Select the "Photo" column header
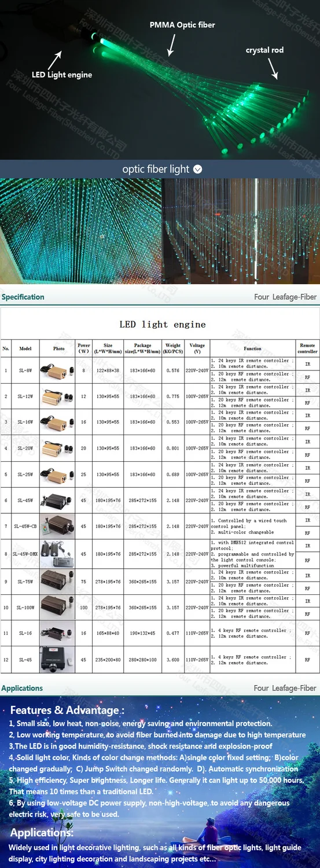 point(59,348)
